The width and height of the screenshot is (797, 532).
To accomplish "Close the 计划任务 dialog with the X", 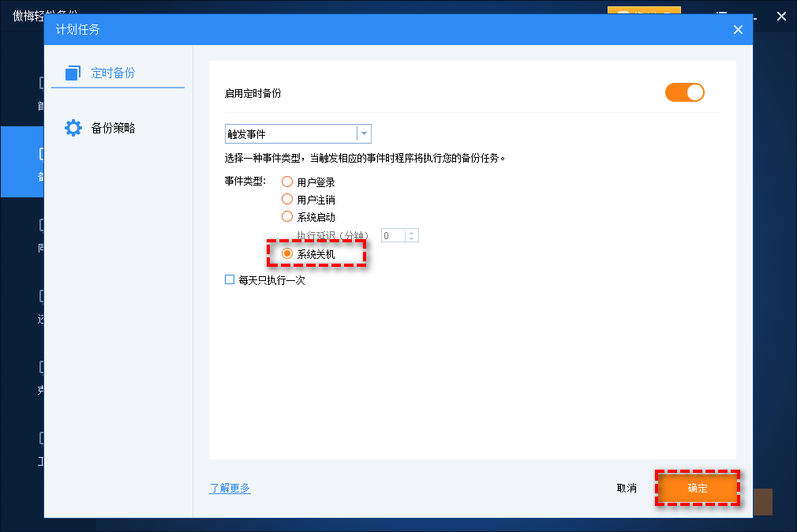I will (738, 30).
